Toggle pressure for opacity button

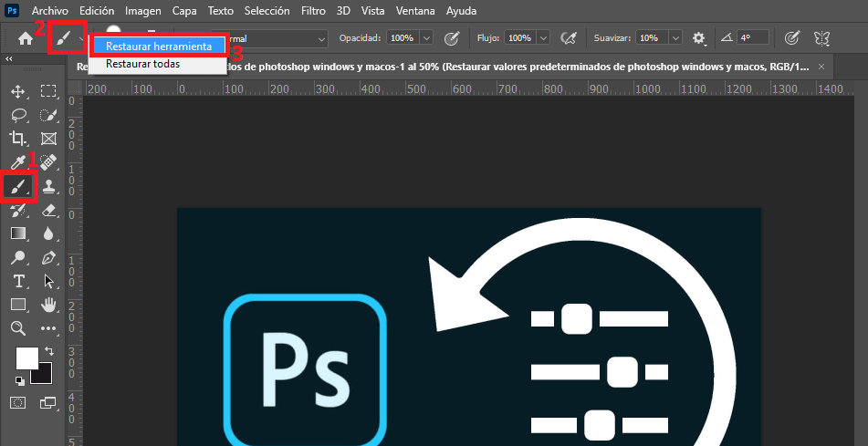click(x=453, y=38)
